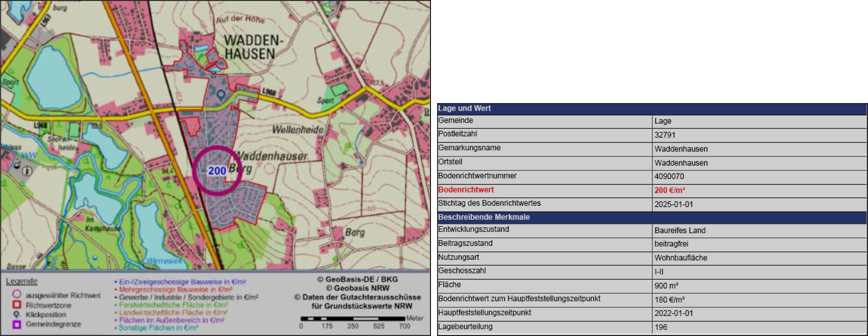Select 'Mehrgeschossige Bauweise in €/m²' legend entry

coord(173,289)
